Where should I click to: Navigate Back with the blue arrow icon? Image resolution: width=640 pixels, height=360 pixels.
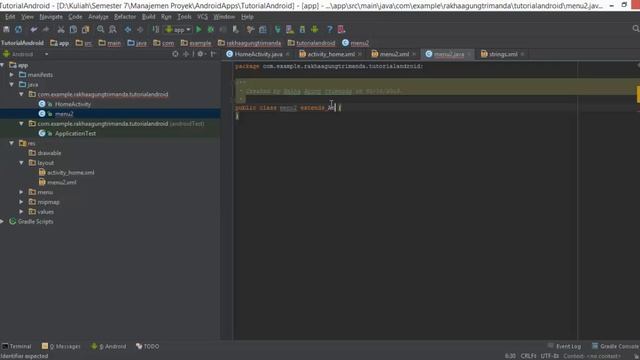(x=128, y=29)
